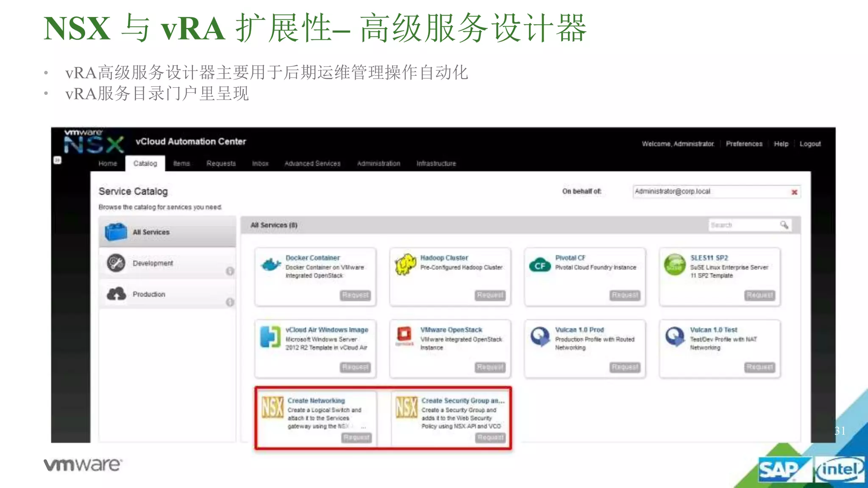The width and height of the screenshot is (868, 488).
Task: Click the Vulcan 1.0 Prod icon
Action: [x=540, y=337]
